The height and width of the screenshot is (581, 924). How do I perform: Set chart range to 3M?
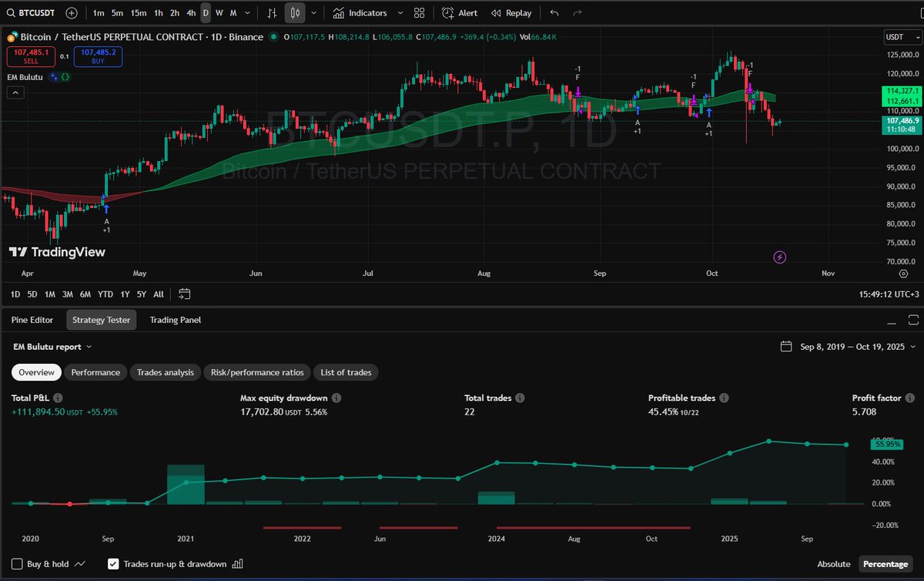coord(68,294)
